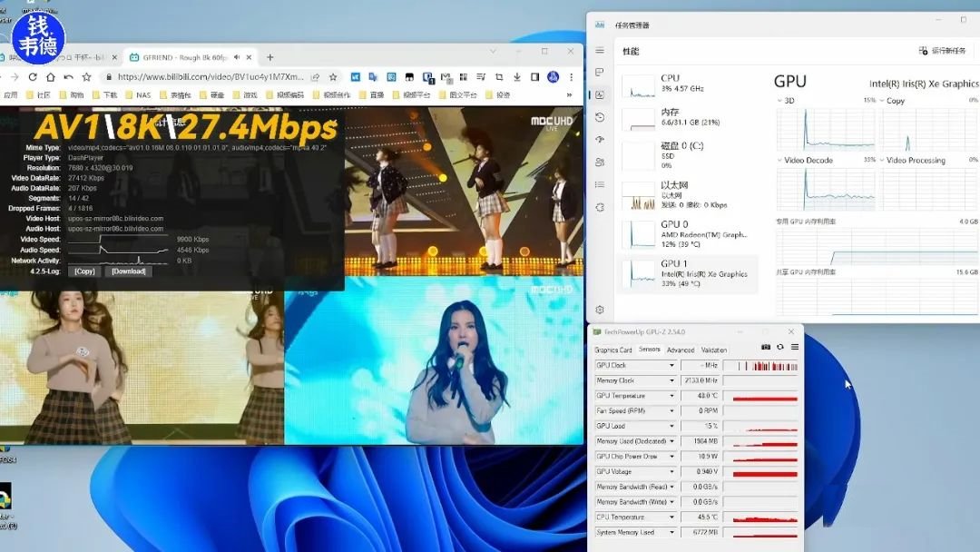Screen dimensions: 980x552
Task: Open the 游戏 bookmark folder
Action: (245, 95)
